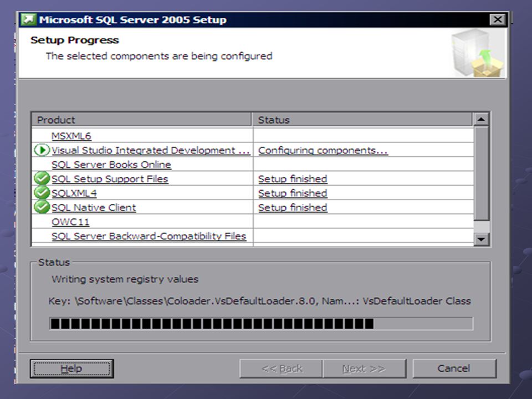Click 'The selected components are being configured' text
Screen dimensions: 532x399
coord(159,56)
